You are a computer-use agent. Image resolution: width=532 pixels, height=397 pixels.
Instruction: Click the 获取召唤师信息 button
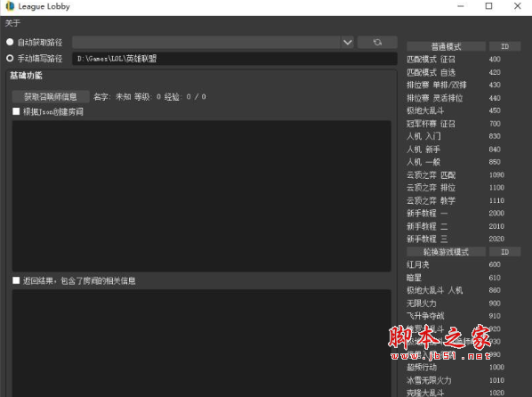tap(51, 97)
